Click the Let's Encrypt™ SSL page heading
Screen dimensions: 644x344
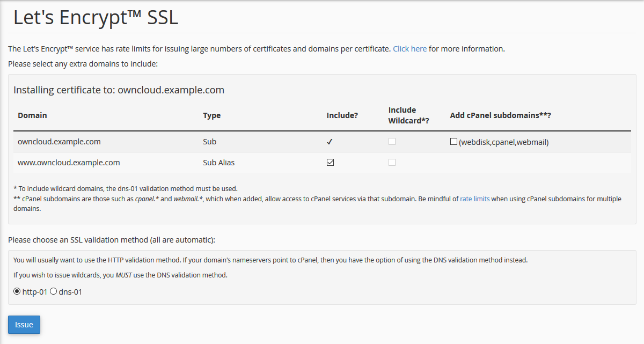96,18
